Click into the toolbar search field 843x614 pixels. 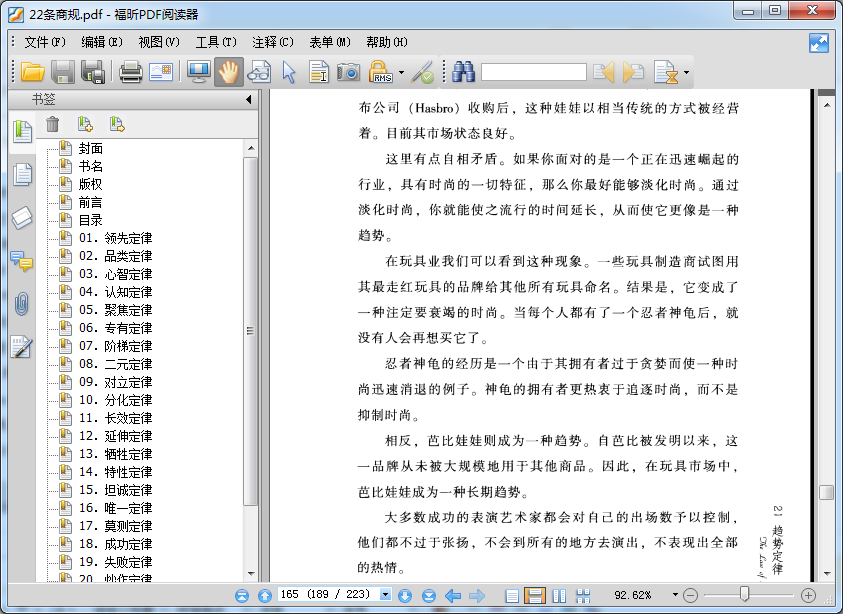pyautogui.click(x=533, y=72)
